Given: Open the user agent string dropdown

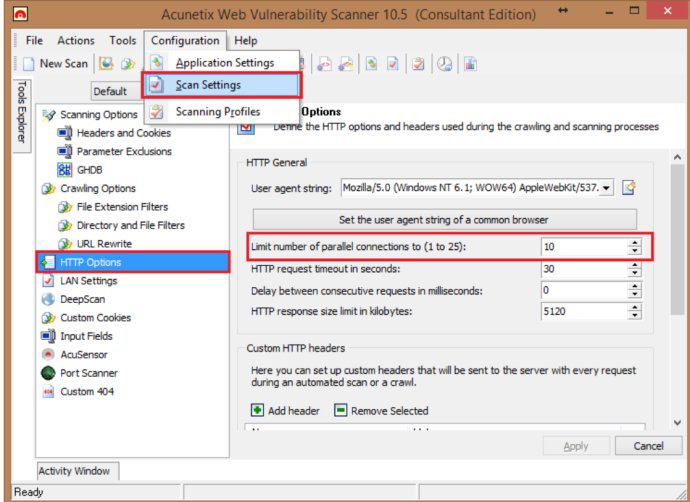Looking at the screenshot, I should tap(606, 188).
